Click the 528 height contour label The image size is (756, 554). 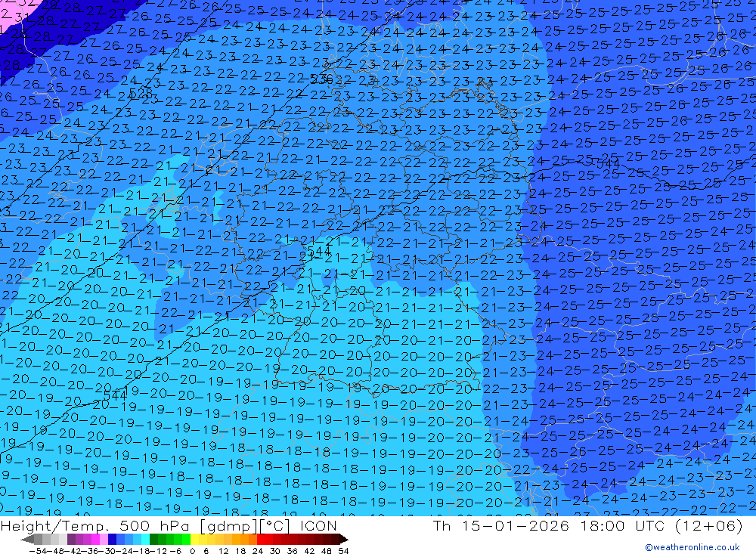[141, 91]
